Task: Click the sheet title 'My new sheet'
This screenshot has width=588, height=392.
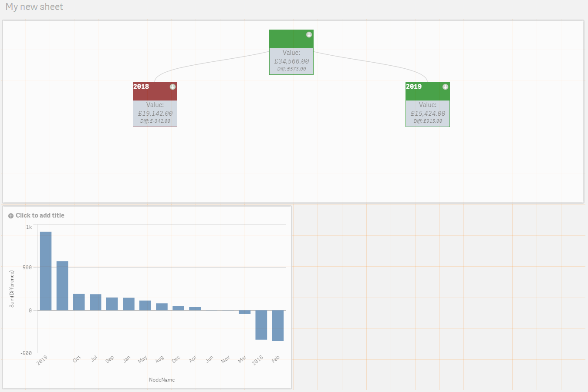Action: (34, 7)
